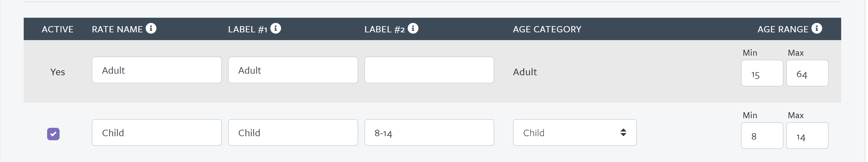This screenshot has width=868, height=162.
Task: Click the Yes status in Adult row
Action: pyautogui.click(x=58, y=72)
